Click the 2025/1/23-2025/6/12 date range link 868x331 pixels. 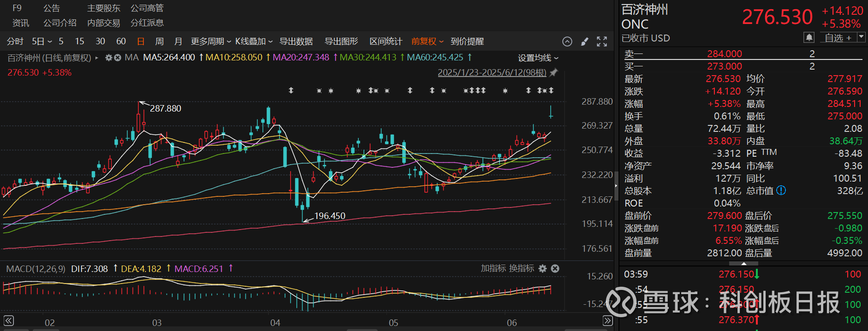(492, 72)
